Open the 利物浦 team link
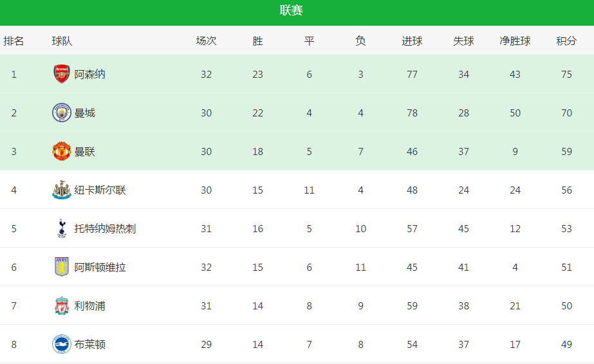 (x=90, y=306)
